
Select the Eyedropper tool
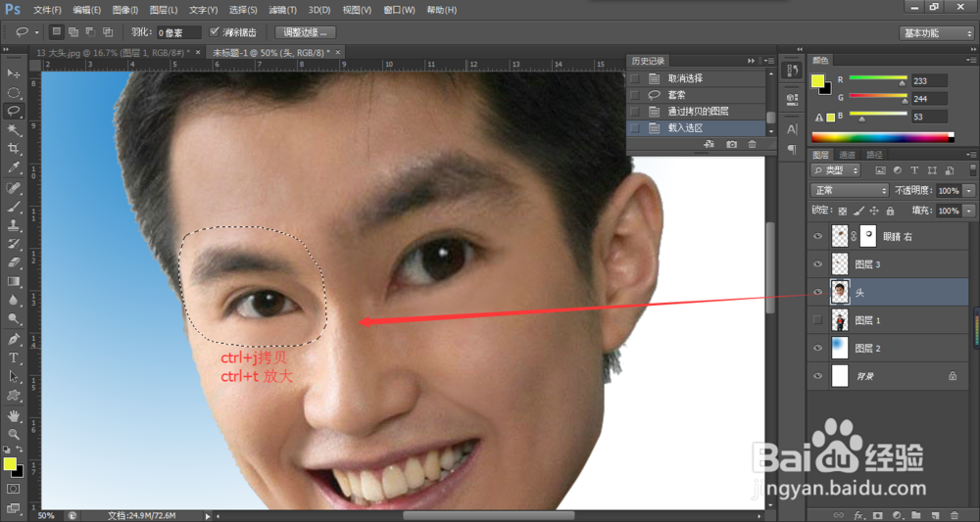click(x=13, y=167)
